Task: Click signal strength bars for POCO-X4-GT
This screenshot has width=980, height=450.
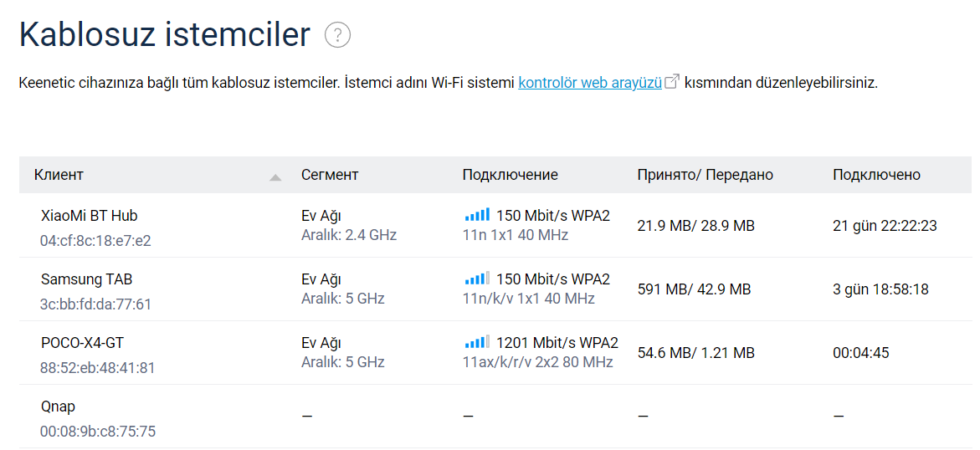Action: [477, 343]
